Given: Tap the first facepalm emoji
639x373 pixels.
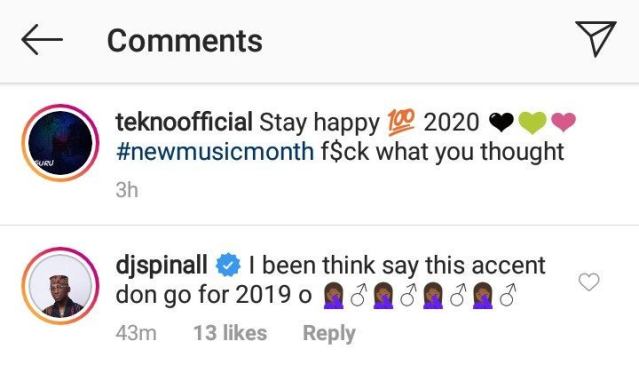Looking at the screenshot, I should coord(334,296).
